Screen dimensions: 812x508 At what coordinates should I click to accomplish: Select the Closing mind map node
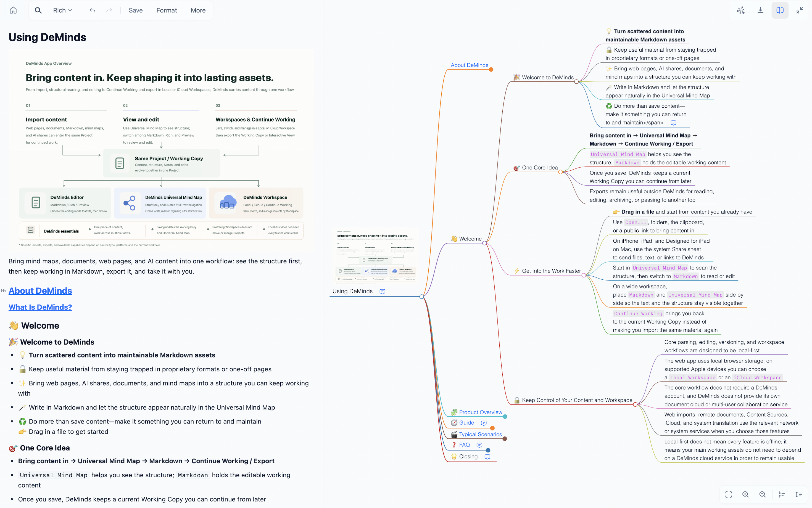click(x=464, y=457)
